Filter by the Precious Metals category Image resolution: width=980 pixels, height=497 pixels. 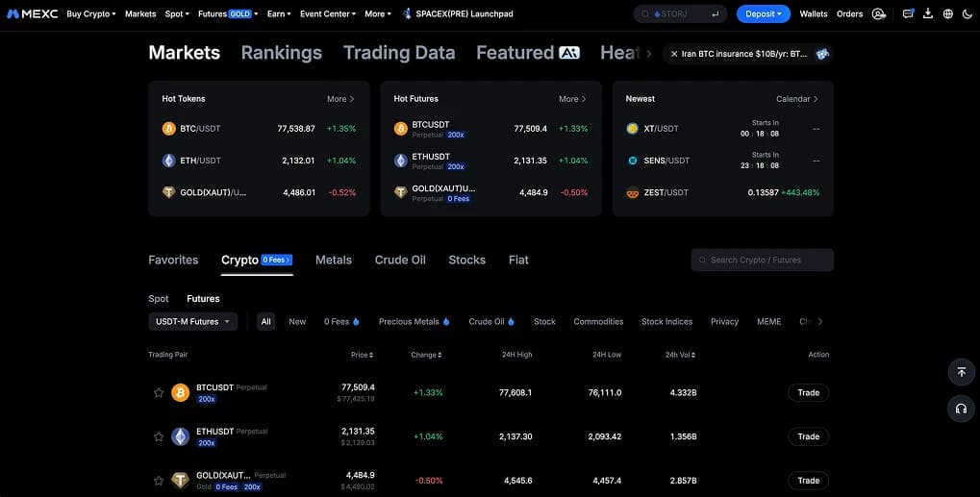coord(414,321)
